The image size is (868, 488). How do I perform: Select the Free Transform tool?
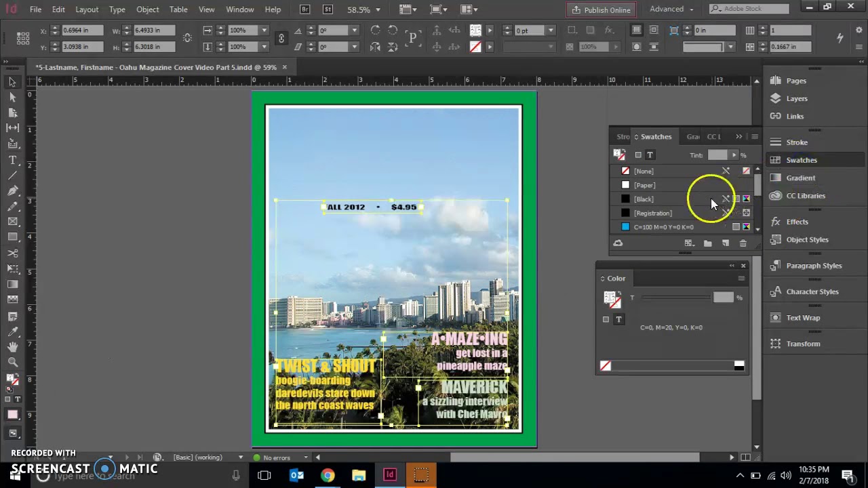pyautogui.click(x=12, y=268)
